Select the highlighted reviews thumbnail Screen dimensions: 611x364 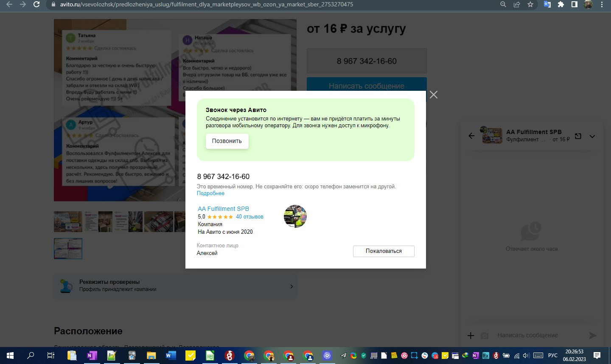[68, 249]
